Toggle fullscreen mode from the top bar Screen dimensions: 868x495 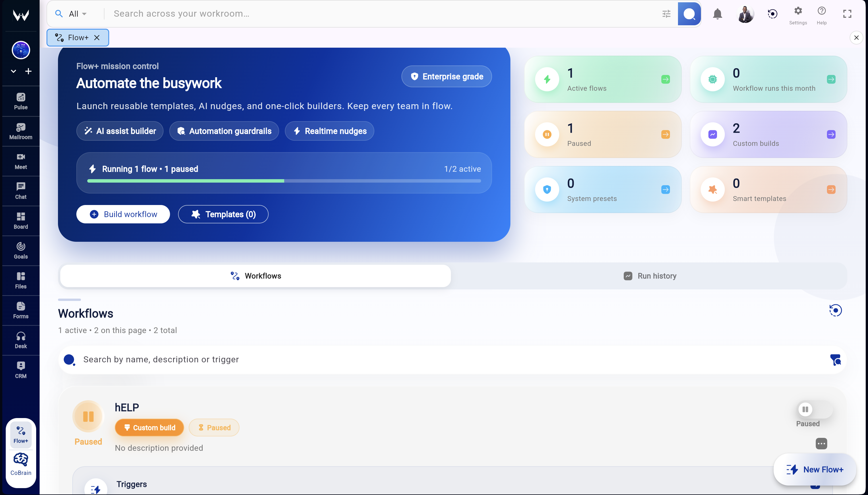pos(847,13)
